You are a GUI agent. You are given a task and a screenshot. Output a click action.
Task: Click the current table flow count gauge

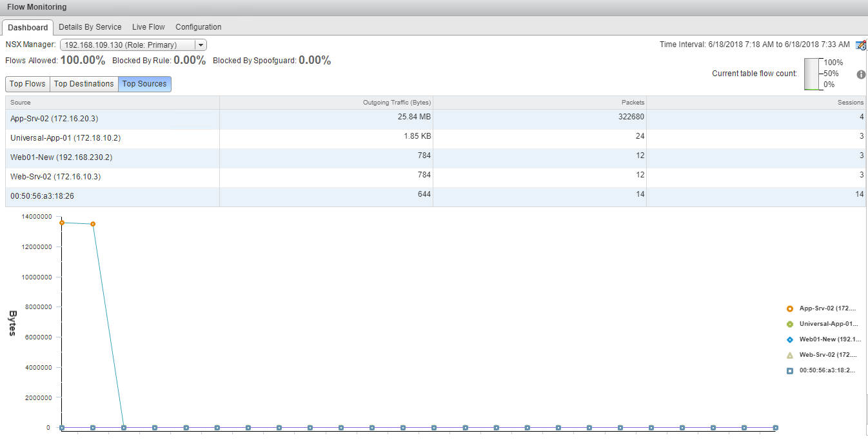click(811, 74)
